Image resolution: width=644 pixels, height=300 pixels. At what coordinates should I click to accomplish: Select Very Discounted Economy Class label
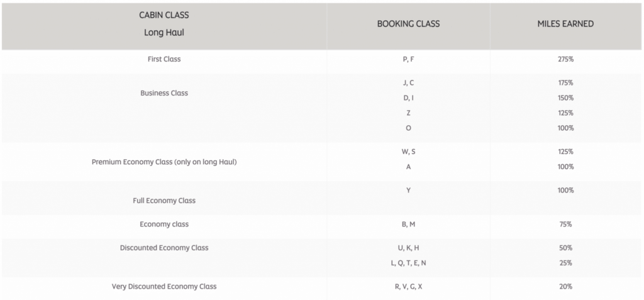(x=164, y=286)
